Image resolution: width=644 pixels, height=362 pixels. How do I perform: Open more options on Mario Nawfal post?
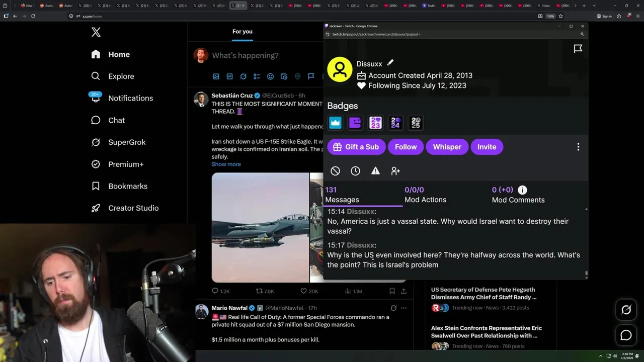[x=404, y=308]
